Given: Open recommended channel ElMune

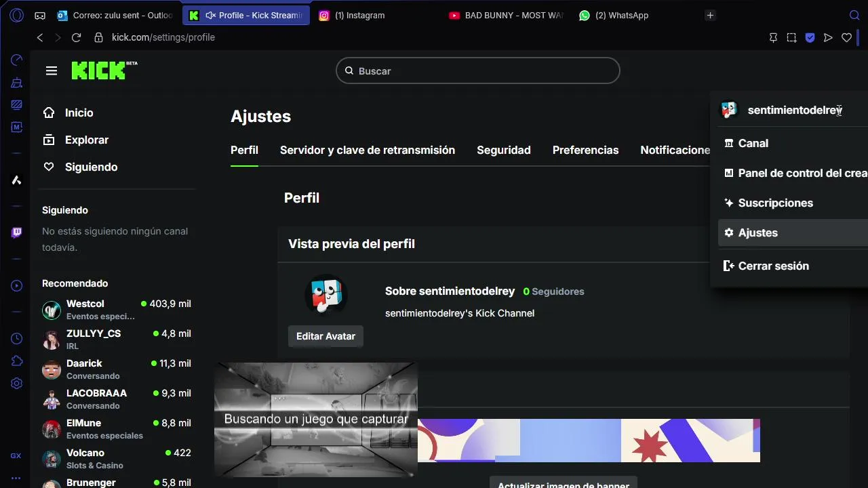Looking at the screenshot, I should click(x=117, y=429).
